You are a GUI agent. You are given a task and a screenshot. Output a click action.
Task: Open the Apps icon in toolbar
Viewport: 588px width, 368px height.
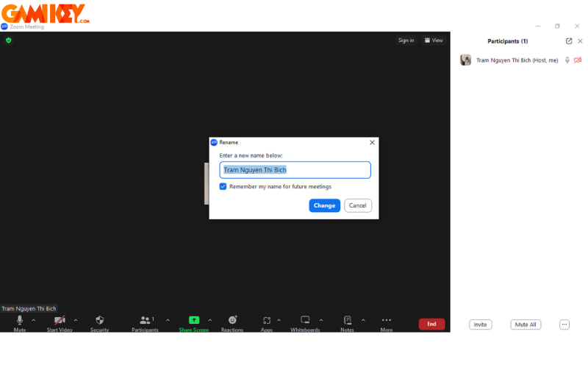pyautogui.click(x=266, y=320)
